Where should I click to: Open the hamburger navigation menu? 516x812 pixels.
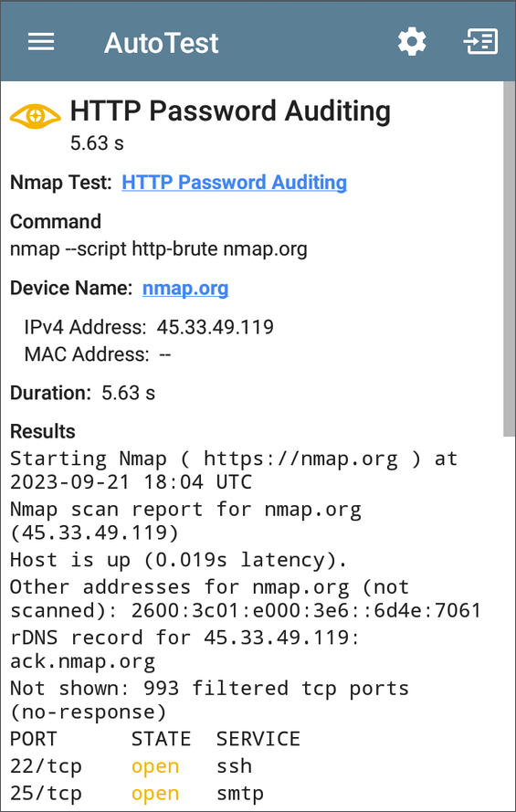click(41, 42)
